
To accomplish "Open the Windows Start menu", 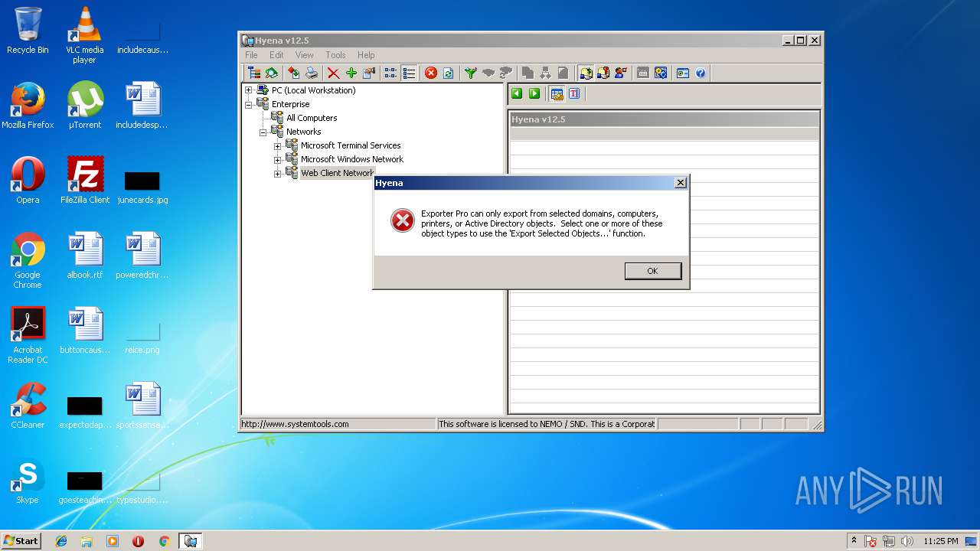I will [x=21, y=541].
